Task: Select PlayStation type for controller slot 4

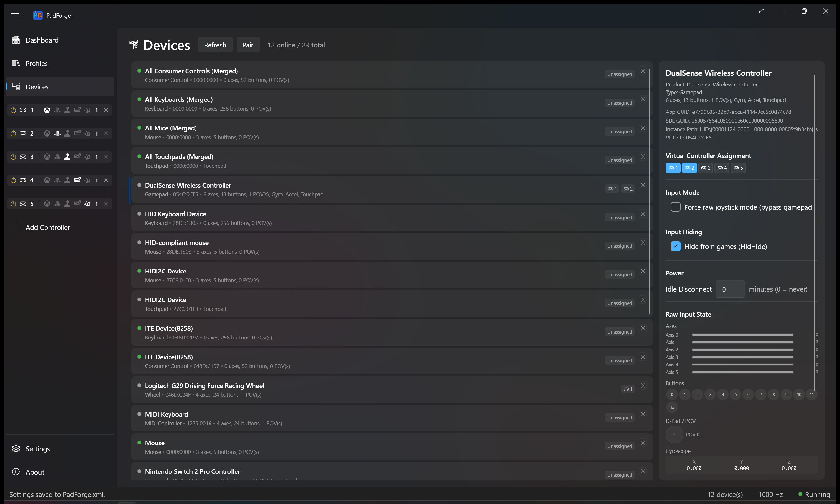Action: click(x=57, y=180)
